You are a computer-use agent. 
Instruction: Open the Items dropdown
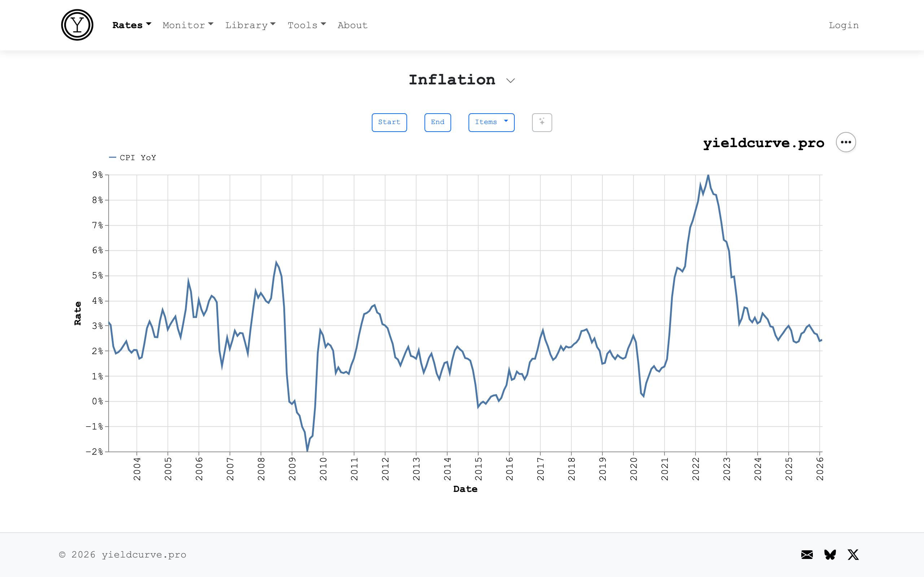click(x=491, y=123)
